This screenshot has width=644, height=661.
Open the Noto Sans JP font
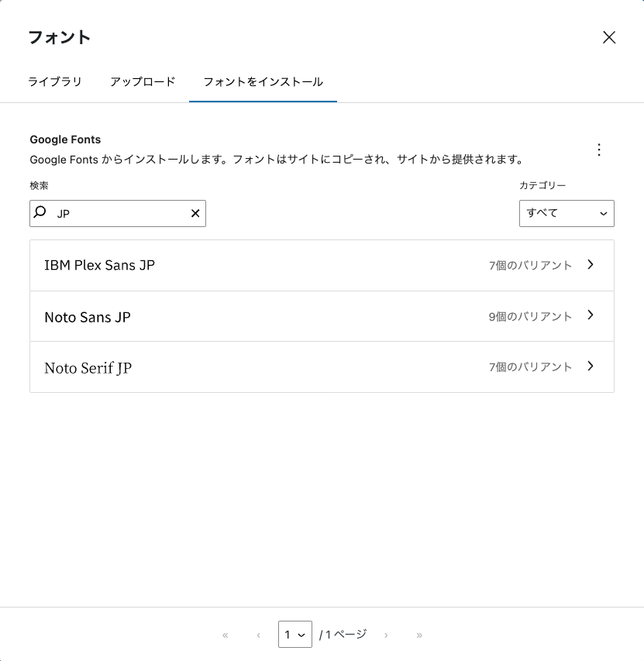[322, 316]
